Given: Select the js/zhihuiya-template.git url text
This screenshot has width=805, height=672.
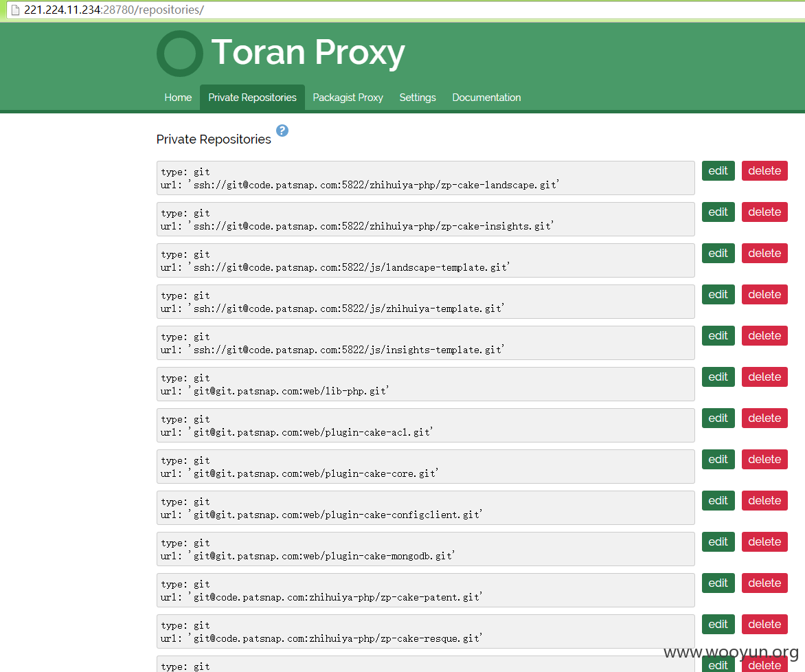Looking at the screenshot, I should [332, 309].
